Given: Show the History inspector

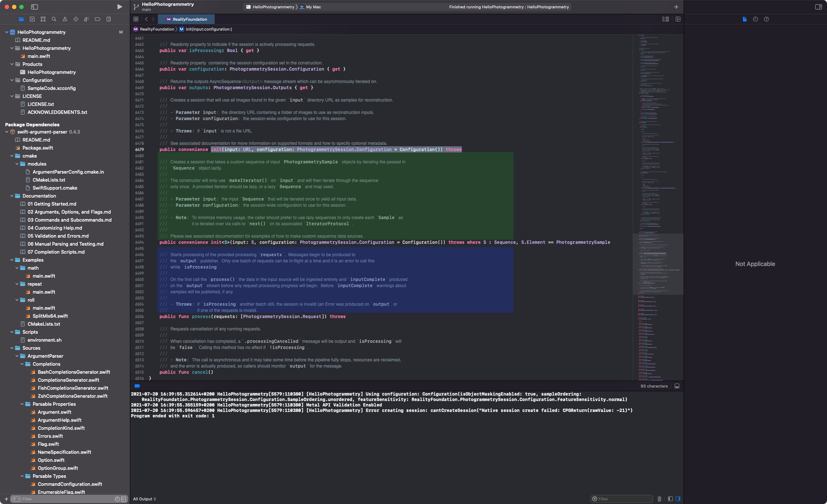Looking at the screenshot, I should click(x=755, y=19).
